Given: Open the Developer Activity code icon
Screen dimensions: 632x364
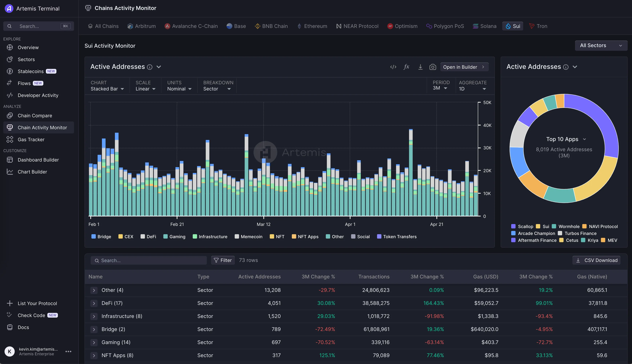Looking at the screenshot, I should coord(10,95).
